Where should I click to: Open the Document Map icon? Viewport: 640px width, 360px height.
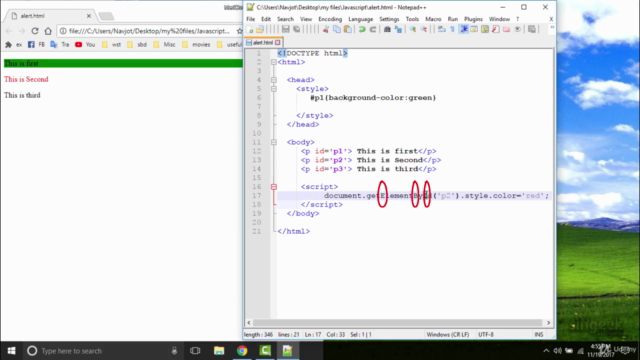[x=485, y=29]
